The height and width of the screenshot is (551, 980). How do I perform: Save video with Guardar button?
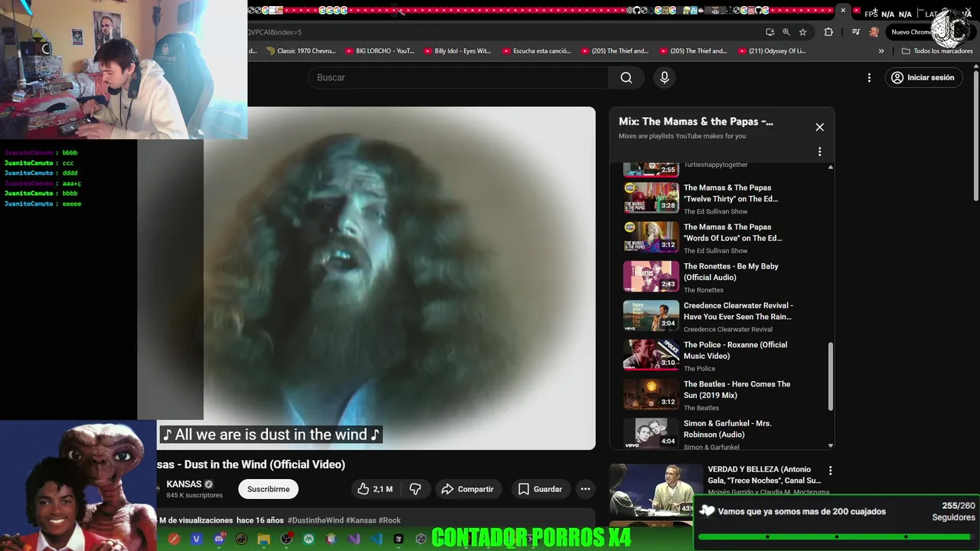[x=541, y=489]
